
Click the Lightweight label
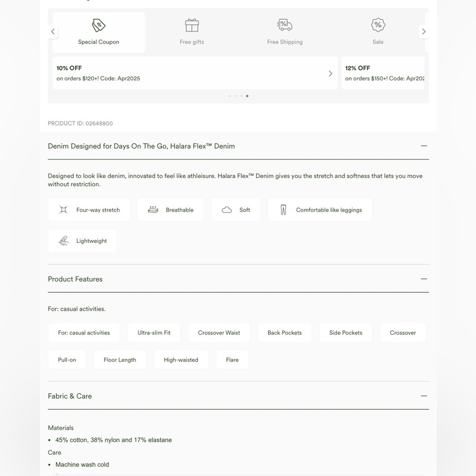[x=91, y=241]
